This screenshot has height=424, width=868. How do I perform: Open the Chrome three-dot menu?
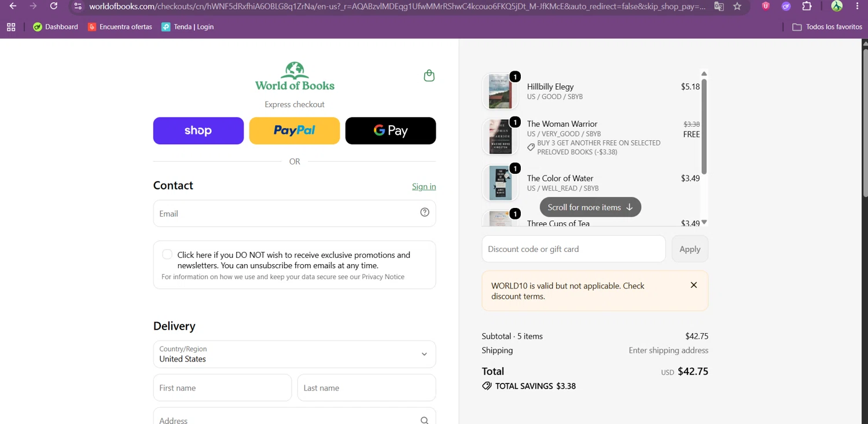coord(857,6)
